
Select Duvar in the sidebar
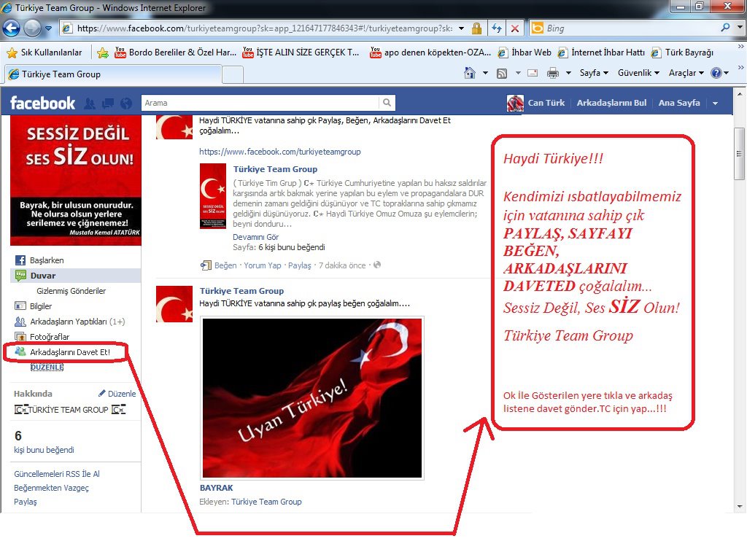[75, 276]
